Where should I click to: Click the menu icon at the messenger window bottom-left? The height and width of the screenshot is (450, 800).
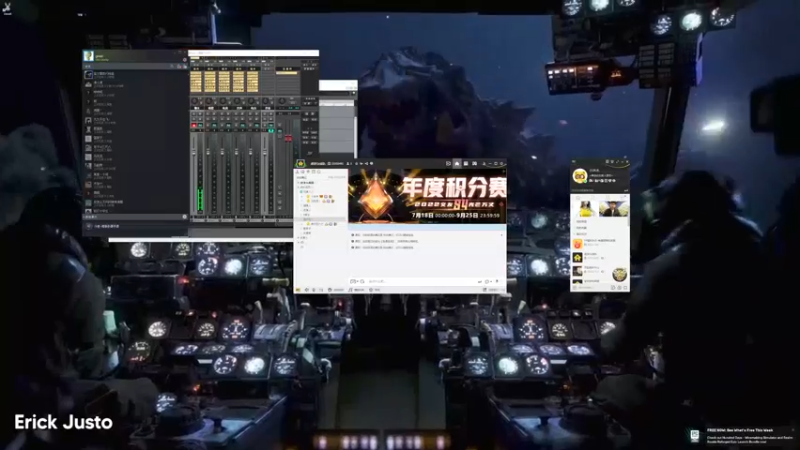(x=575, y=288)
